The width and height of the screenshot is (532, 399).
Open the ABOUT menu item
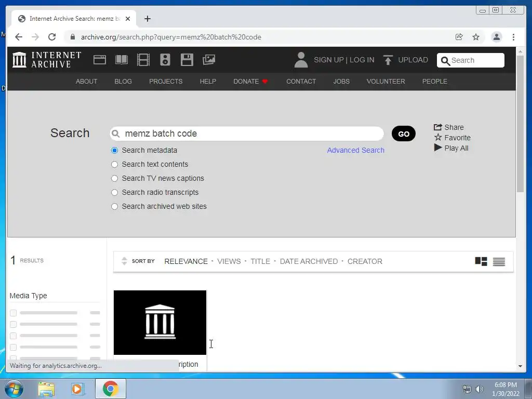87,82
